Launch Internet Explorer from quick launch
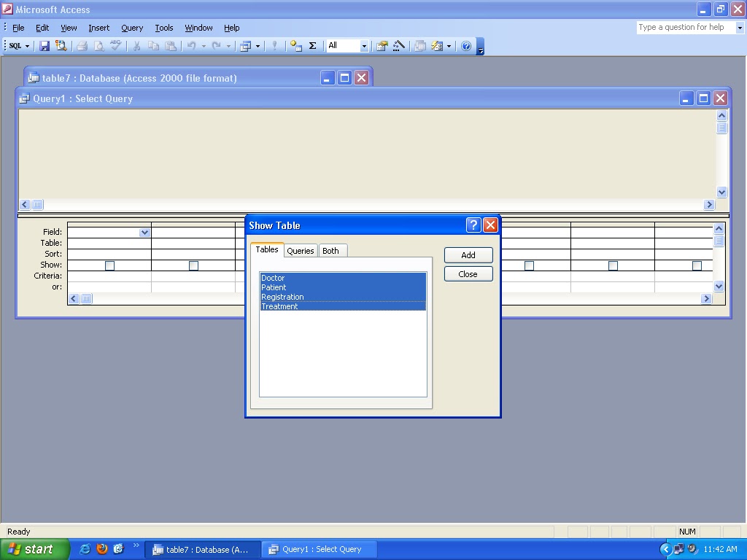The height and width of the screenshot is (560, 747). coord(85,548)
